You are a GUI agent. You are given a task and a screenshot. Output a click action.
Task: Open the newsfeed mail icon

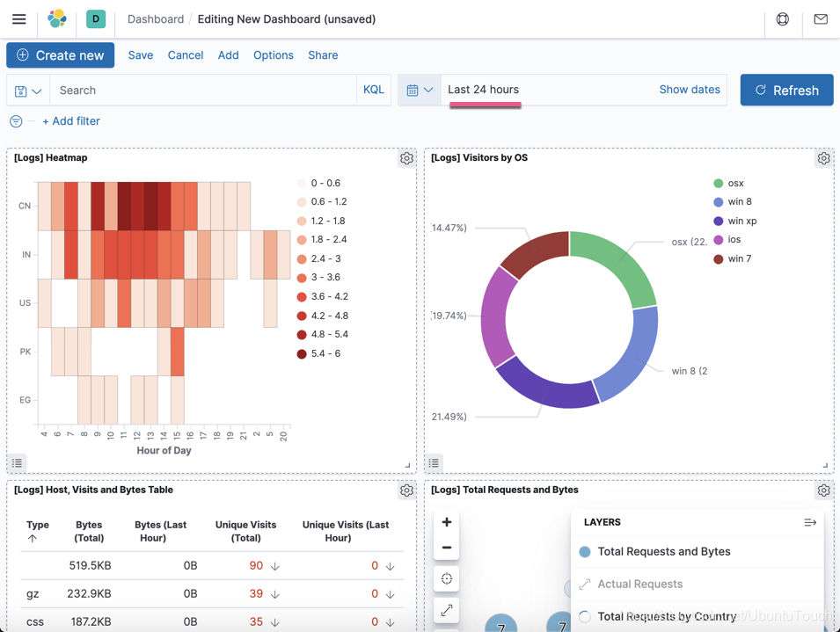coord(820,19)
